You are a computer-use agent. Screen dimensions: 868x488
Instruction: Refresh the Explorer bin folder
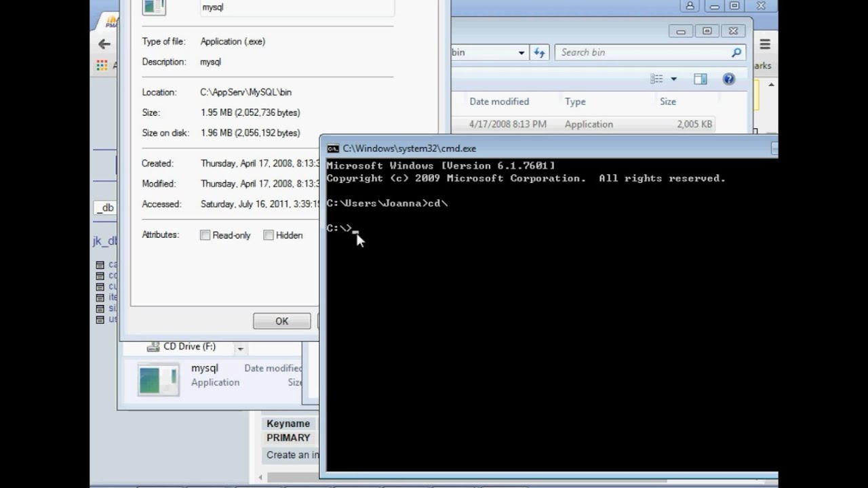(x=539, y=52)
